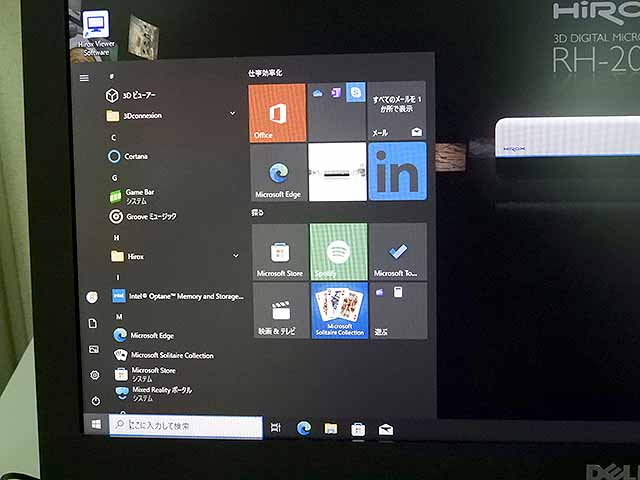Screen dimensions: 640x480
Task: Click the letter H section header
Action: 116,238
